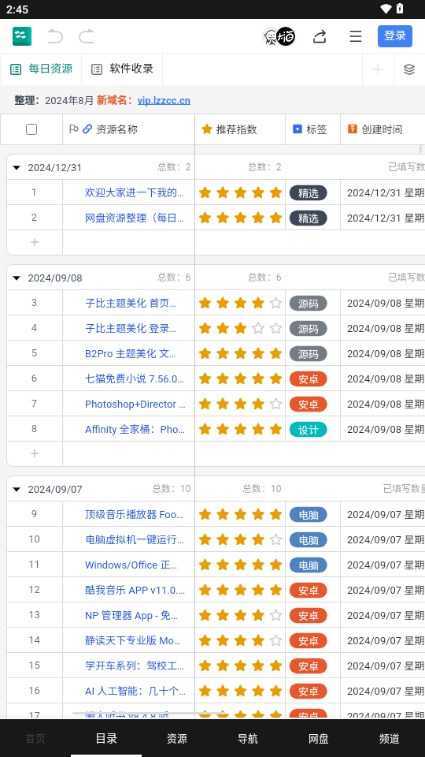Add new sheet with plus icon
Screen dimensions: 425x757
378,69
